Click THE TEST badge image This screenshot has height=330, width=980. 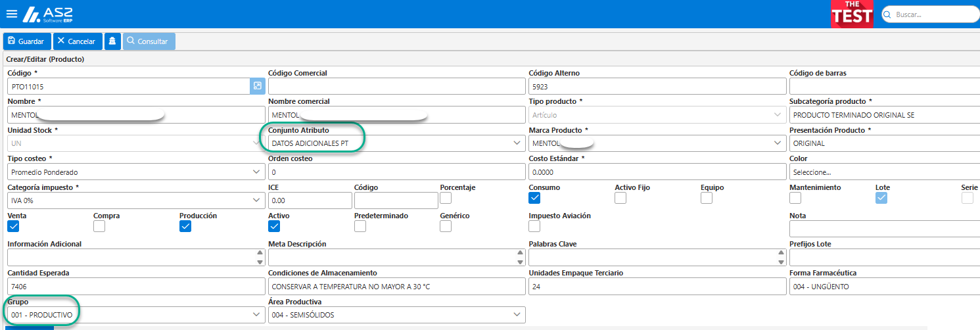pyautogui.click(x=852, y=14)
